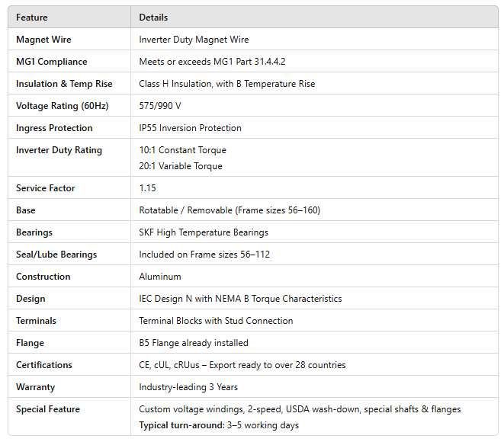Image resolution: width=504 pixels, height=442 pixels.
Task: Select the Magnet Wire row label
Action: coord(43,40)
